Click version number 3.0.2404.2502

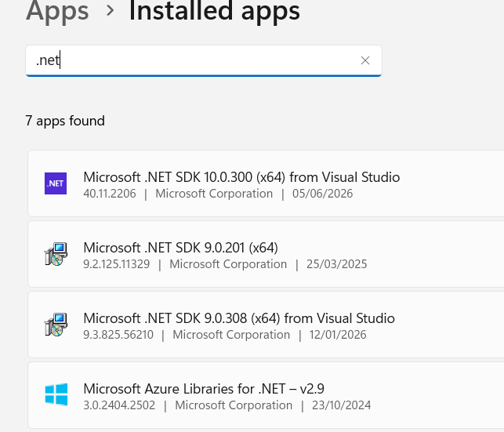pos(119,405)
